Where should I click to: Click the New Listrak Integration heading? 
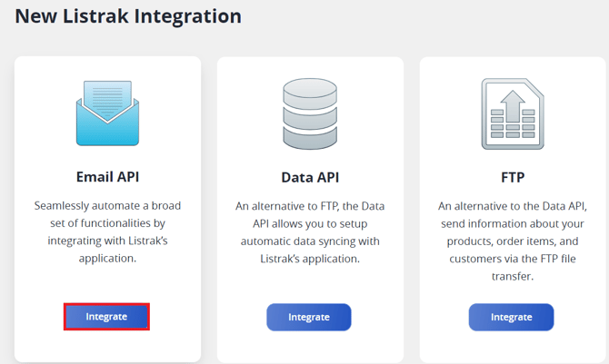[x=128, y=16]
